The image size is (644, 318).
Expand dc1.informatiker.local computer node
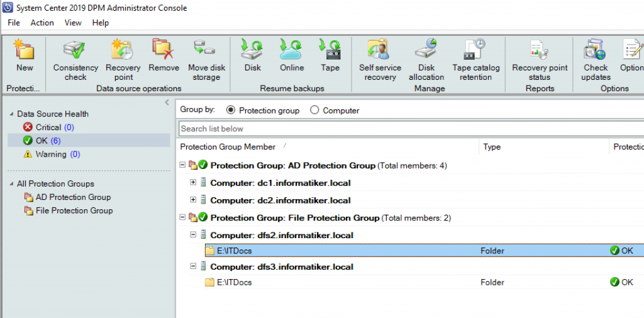(x=193, y=183)
